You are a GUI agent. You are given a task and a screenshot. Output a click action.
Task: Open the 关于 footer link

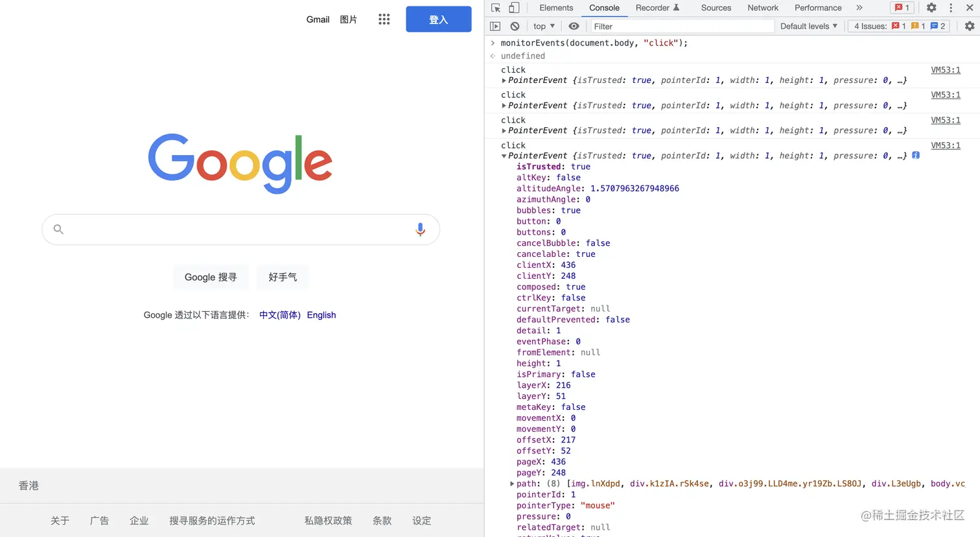[x=60, y=521]
